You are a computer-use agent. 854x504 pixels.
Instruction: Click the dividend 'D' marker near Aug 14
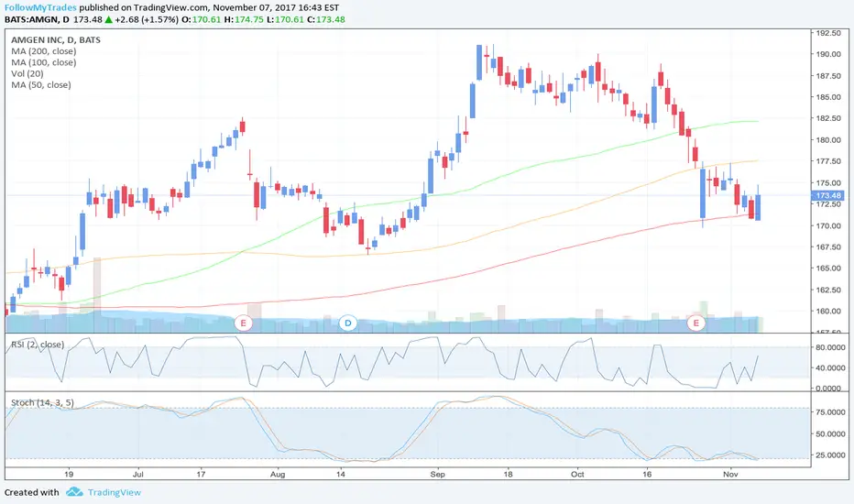click(348, 323)
